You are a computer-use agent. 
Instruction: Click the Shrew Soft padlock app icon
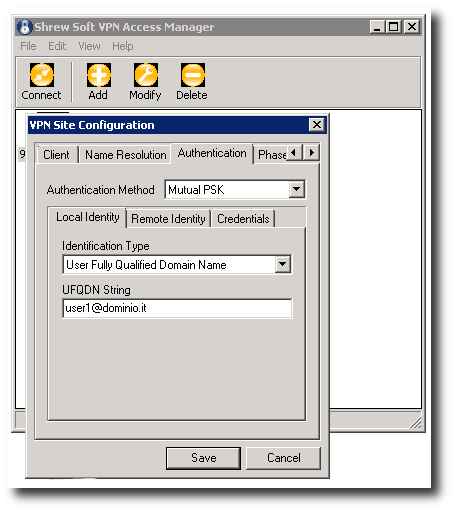point(24,27)
